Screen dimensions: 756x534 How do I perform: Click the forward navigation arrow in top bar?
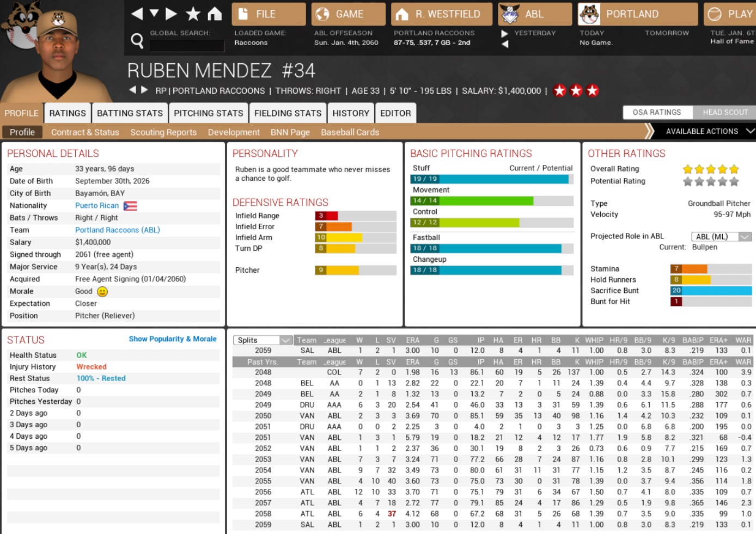point(172,14)
